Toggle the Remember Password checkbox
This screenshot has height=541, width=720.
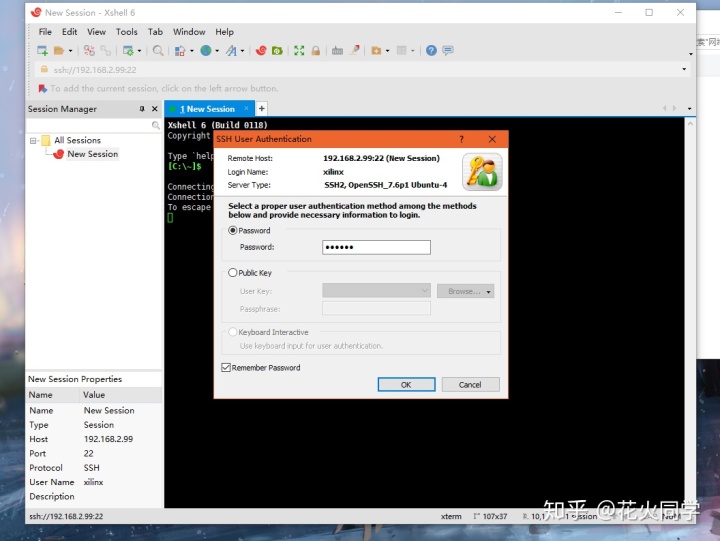226,367
